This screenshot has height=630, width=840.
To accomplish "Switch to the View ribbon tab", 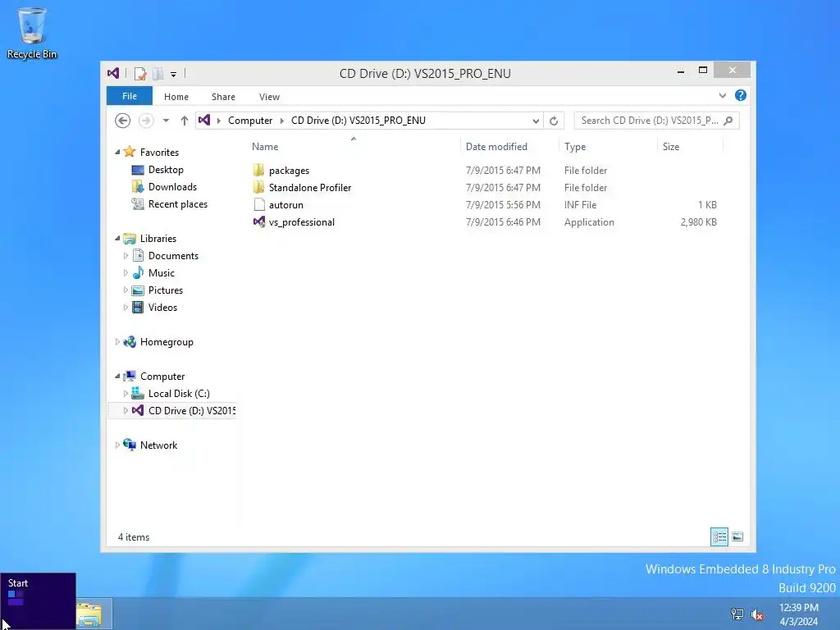I will (x=269, y=97).
